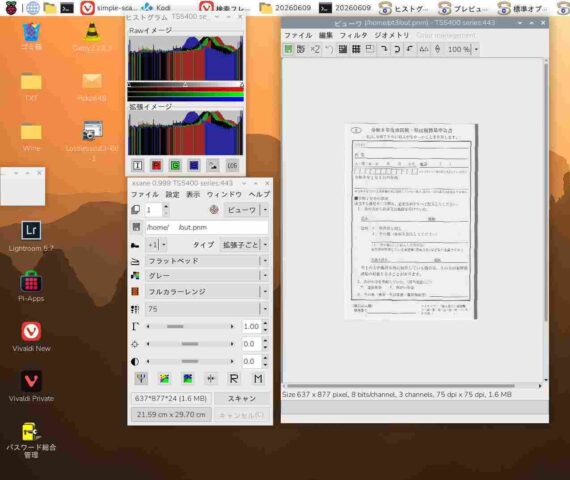The image size is (570, 480).
Task: Open 編集 menu in viewer window
Action: pos(325,35)
